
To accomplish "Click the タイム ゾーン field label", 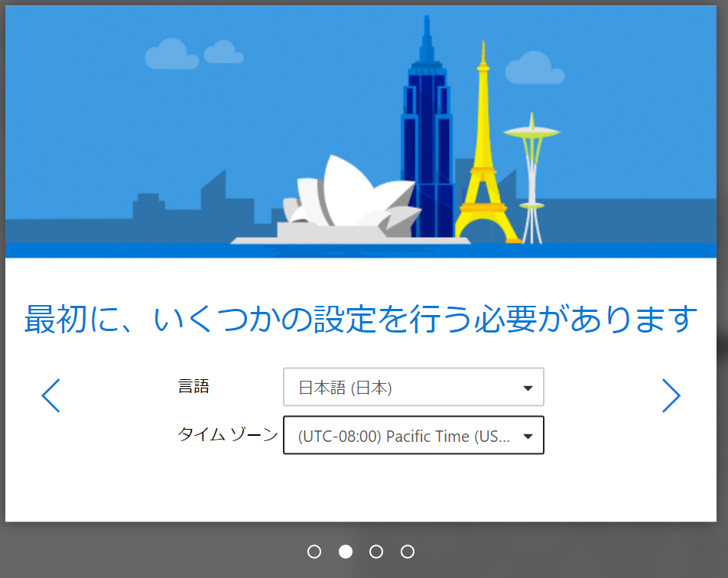I will [x=227, y=435].
